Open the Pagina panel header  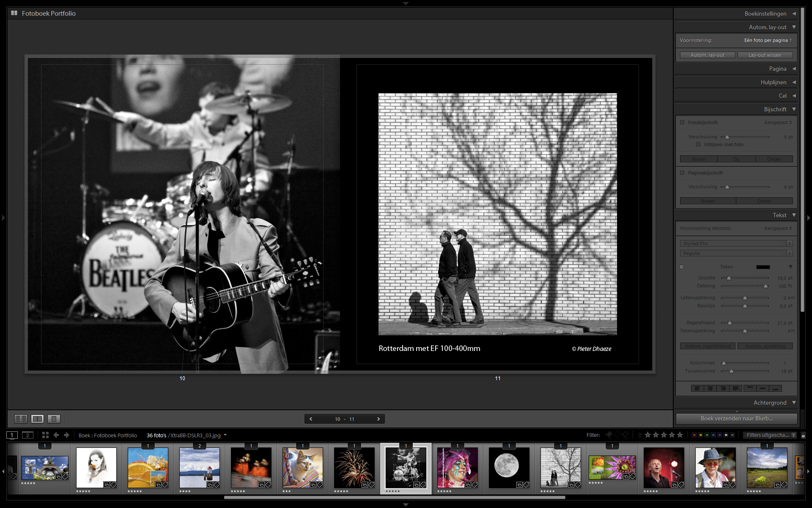777,69
